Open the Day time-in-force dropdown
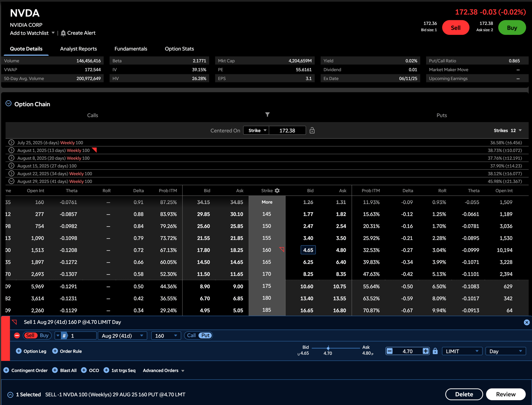 tap(506, 351)
